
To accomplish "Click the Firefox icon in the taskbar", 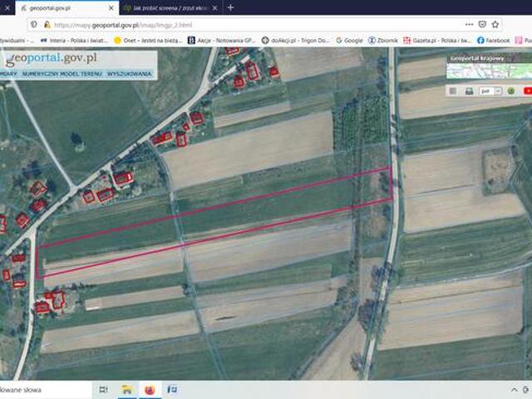I will pyautogui.click(x=150, y=389).
